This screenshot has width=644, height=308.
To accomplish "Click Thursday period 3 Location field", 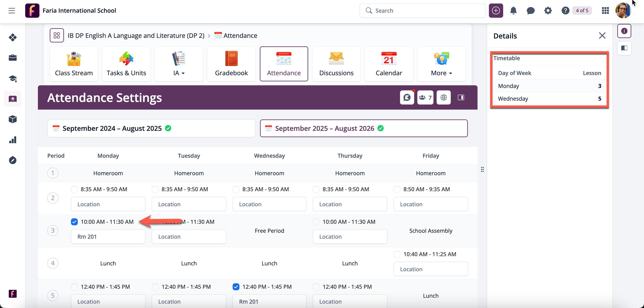I will tap(350, 237).
